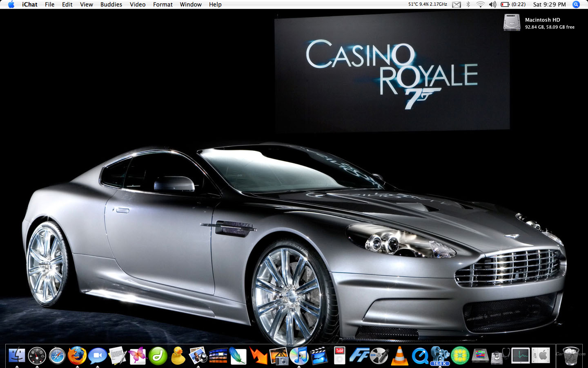
Task: Open QuickTime Player in dock
Action: coord(420,356)
